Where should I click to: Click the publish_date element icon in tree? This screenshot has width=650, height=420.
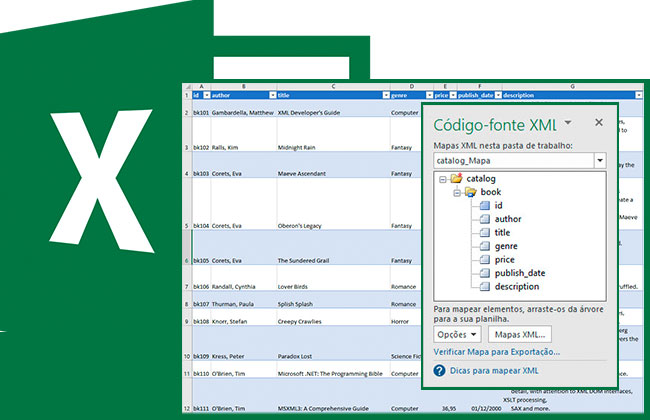tap(485, 273)
